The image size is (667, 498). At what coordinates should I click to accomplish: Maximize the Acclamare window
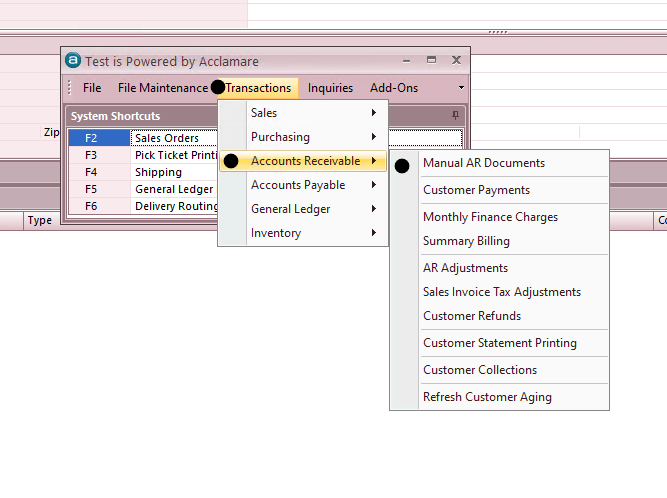431,60
